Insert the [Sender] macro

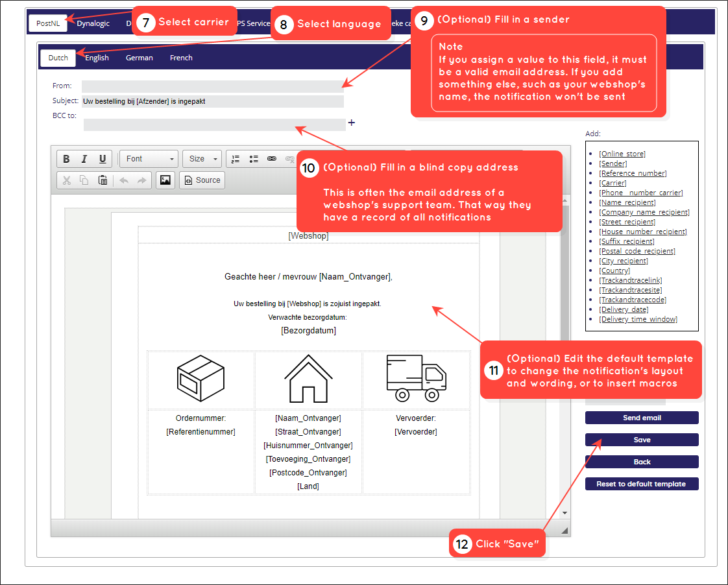coord(613,163)
